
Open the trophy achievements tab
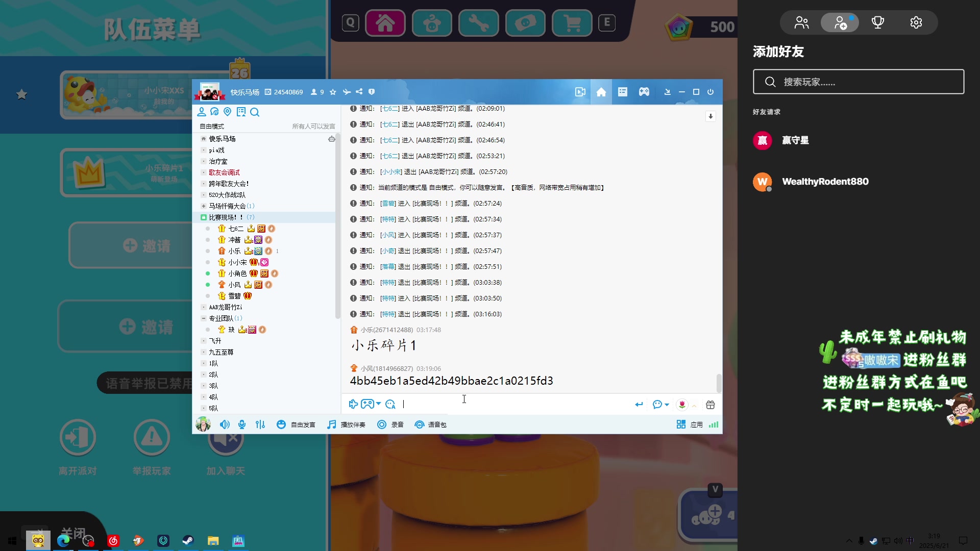[x=878, y=22]
